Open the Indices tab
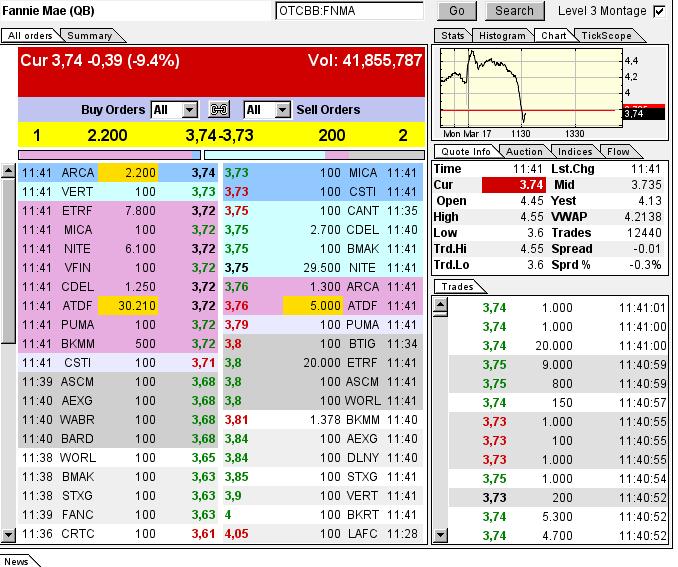Image resolution: width=678 pixels, height=567 pixels. tap(575, 151)
